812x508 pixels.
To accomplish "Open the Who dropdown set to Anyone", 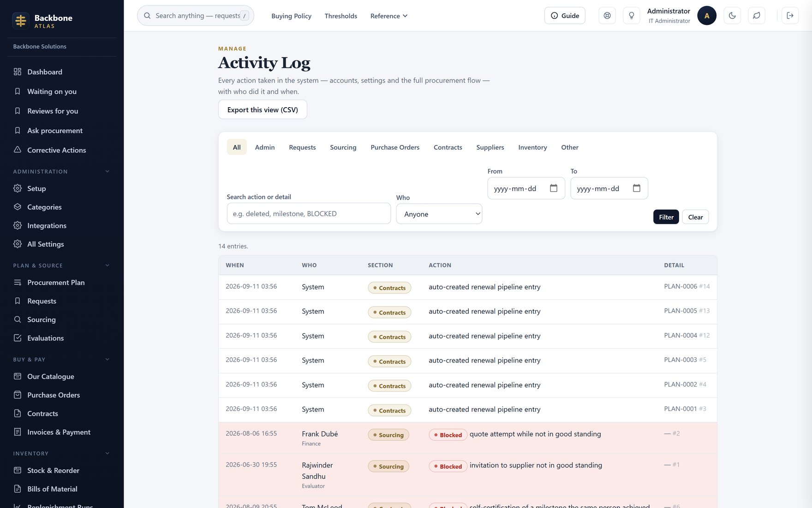I will [439, 214].
